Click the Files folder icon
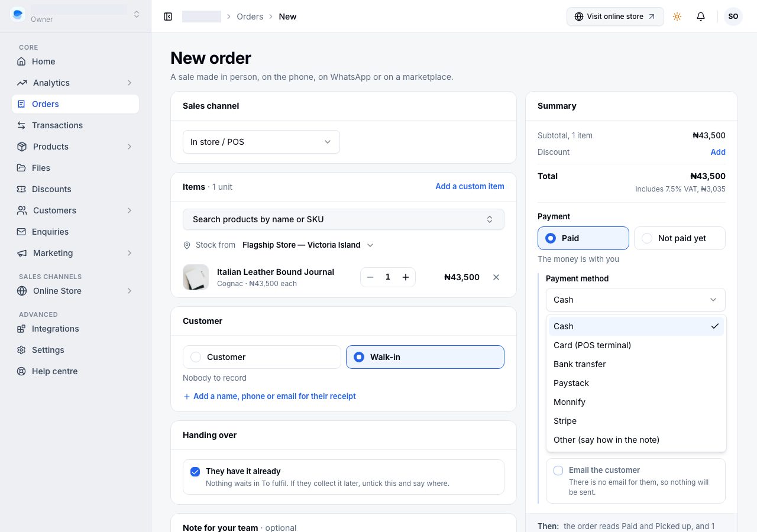757x532 pixels. coord(22,168)
